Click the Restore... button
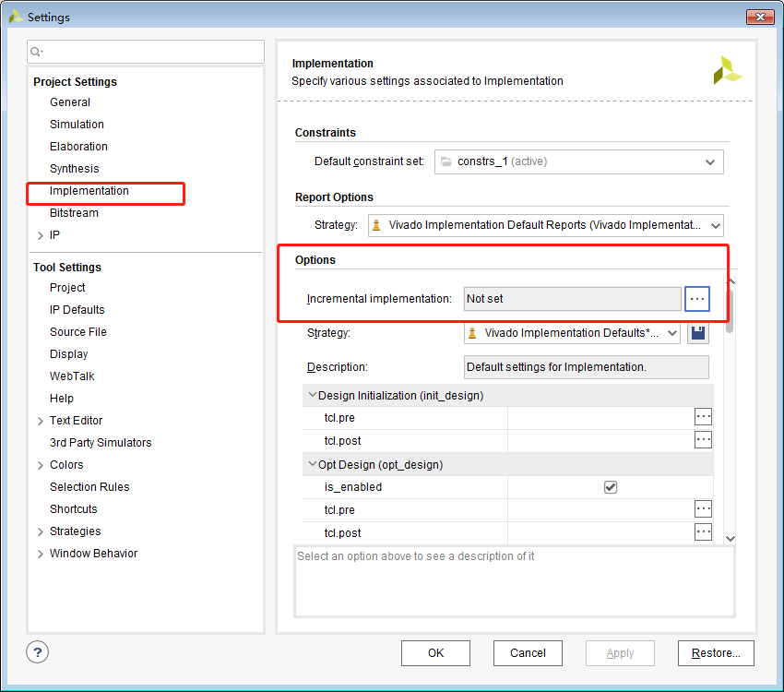This screenshot has width=784, height=692. coord(716,653)
